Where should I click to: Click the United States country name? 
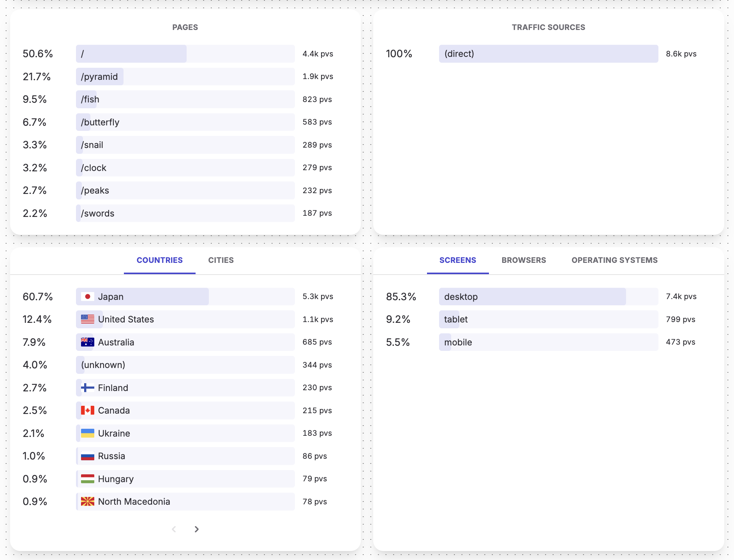point(126,319)
